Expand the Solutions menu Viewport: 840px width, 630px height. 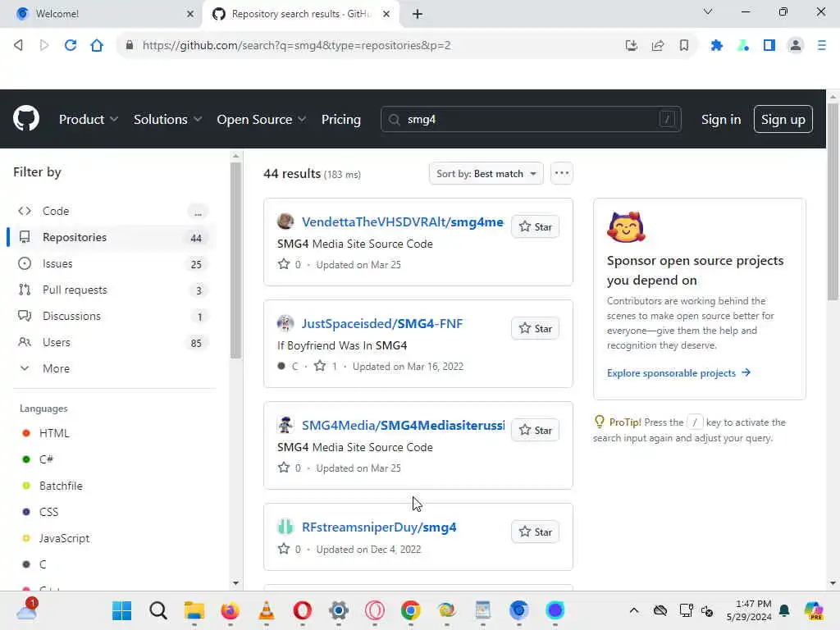point(167,119)
